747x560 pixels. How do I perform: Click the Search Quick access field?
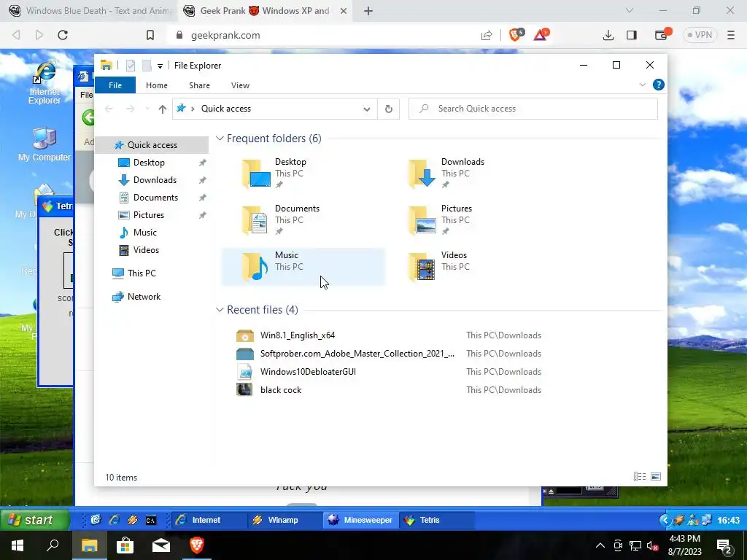533,109
